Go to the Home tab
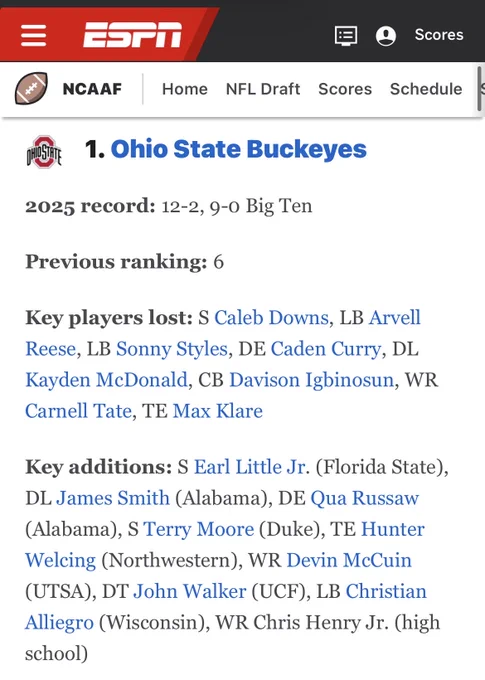The image size is (485, 680). click(x=185, y=89)
